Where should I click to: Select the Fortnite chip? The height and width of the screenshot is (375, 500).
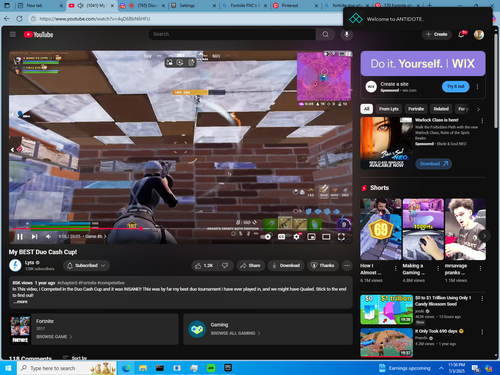tap(416, 109)
